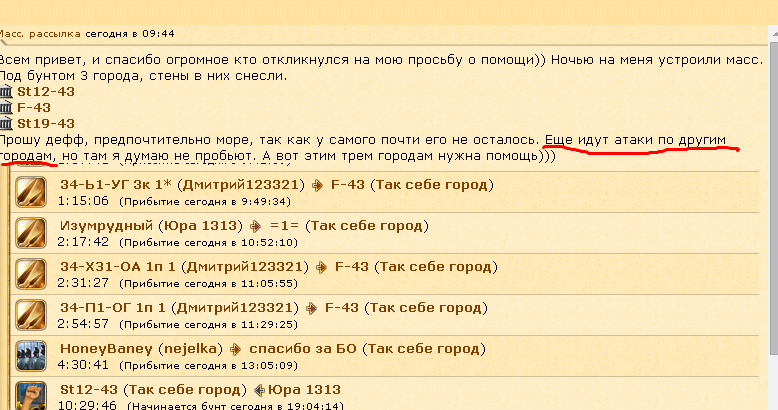Open target city спасибо за БО
This screenshot has width=778, height=410.
click(303, 349)
